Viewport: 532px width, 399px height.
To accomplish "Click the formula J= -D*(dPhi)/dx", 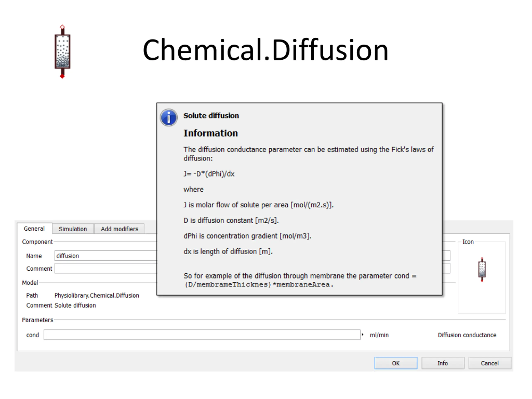I will coord(209,174).
